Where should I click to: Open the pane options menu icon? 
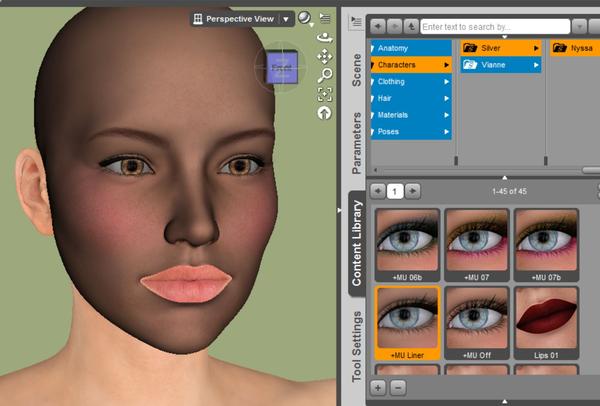click(x=355, y=22)
